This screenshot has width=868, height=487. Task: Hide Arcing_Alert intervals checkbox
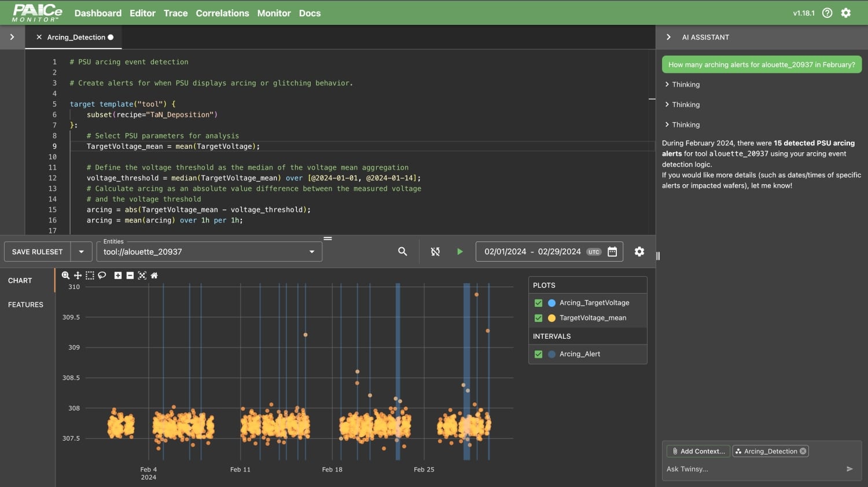(x=538, y=354)
